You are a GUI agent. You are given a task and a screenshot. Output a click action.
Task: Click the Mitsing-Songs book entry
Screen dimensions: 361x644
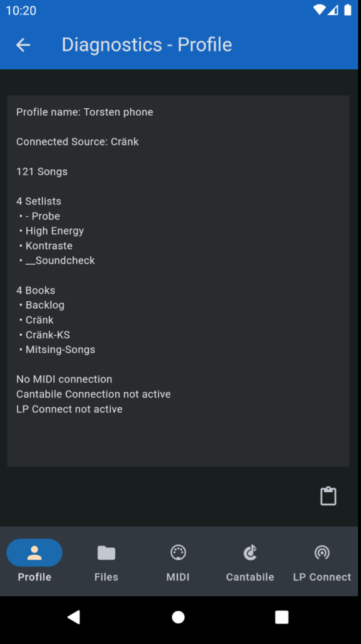click(x=60, y=350)
